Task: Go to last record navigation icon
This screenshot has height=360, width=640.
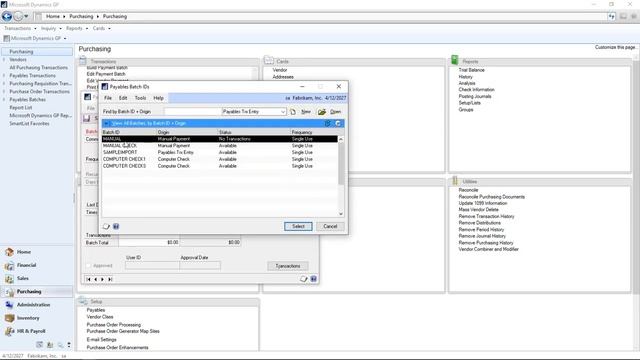Action: (110, 279)
